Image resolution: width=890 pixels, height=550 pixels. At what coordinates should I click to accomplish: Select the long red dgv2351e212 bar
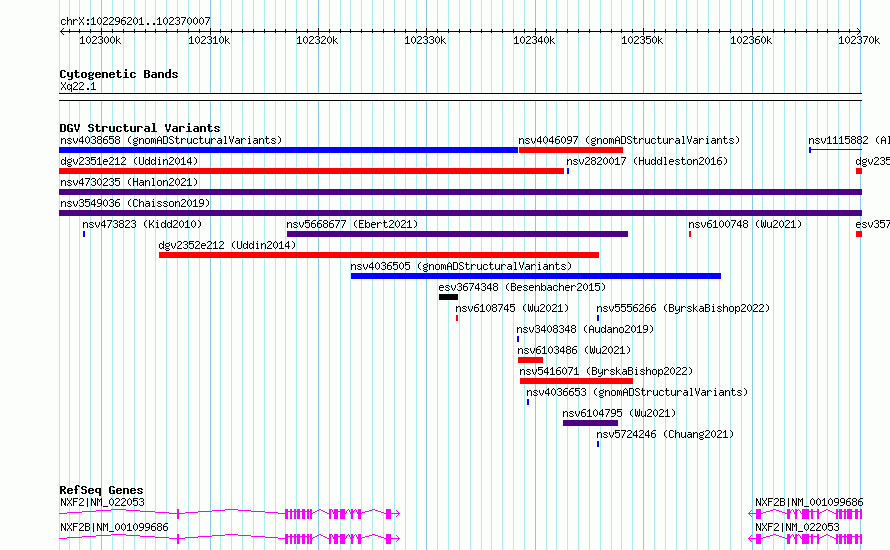[x=312, y=171]
